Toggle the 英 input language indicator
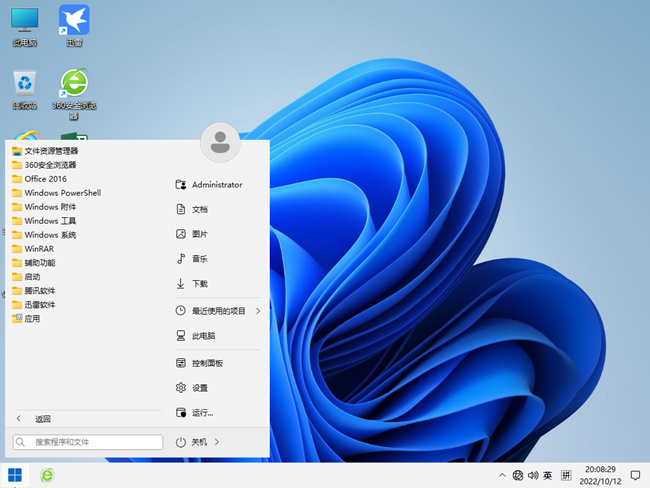Image resolution: width=650 pixels, height=488 pixels. click(x=548, y=475)
